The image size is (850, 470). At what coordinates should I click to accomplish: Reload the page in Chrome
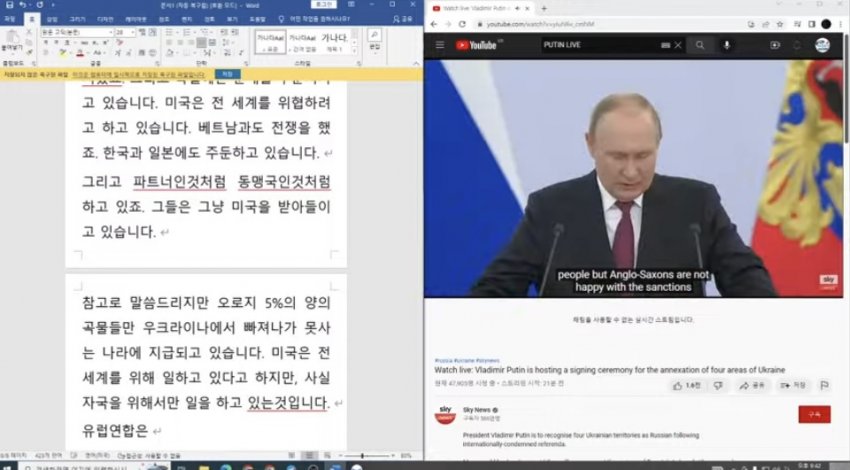click(x=462, y=23)
